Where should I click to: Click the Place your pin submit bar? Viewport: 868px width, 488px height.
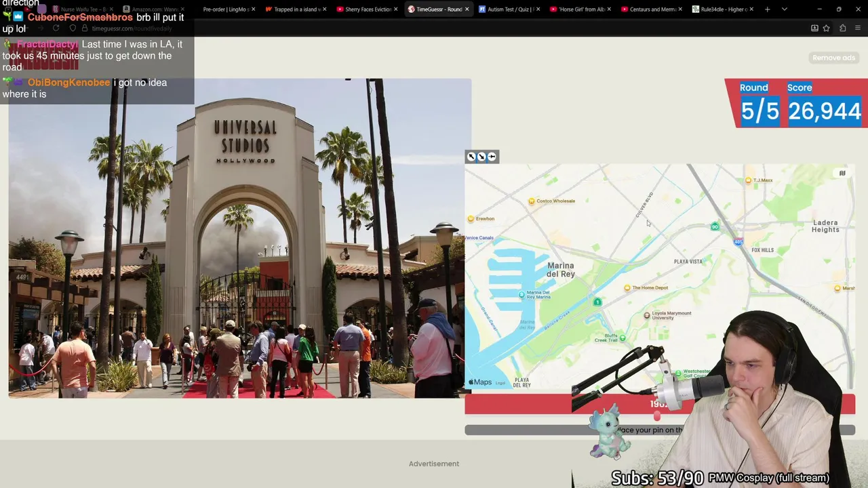[x=660, y=430]
